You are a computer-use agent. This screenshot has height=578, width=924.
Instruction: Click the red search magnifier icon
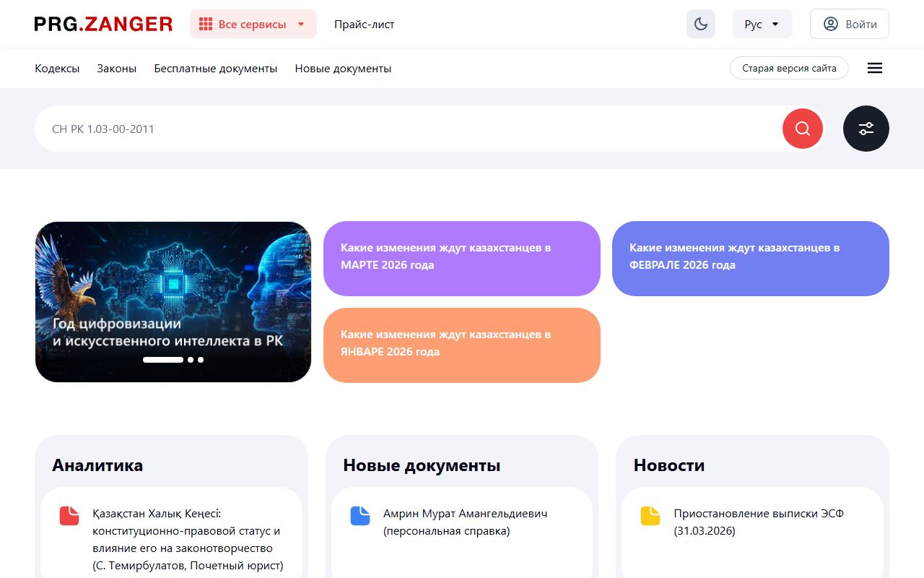803,129
